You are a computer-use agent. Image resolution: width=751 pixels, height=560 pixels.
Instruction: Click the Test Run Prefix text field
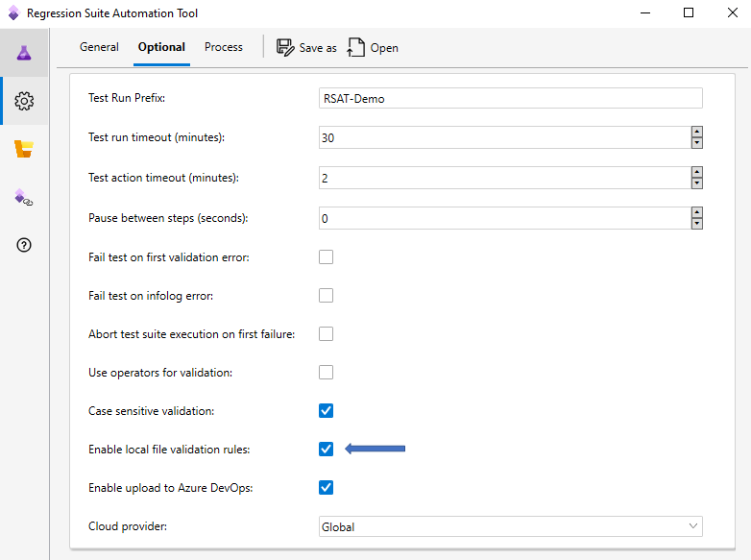pyautogui.click(x=510, y=98)
